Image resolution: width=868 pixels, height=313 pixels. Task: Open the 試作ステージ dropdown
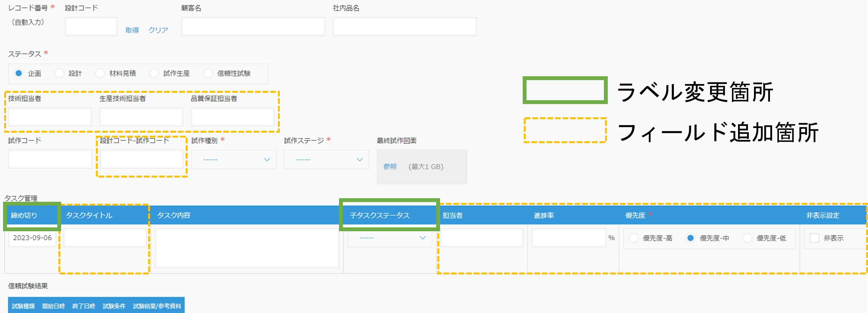(326, 159)
